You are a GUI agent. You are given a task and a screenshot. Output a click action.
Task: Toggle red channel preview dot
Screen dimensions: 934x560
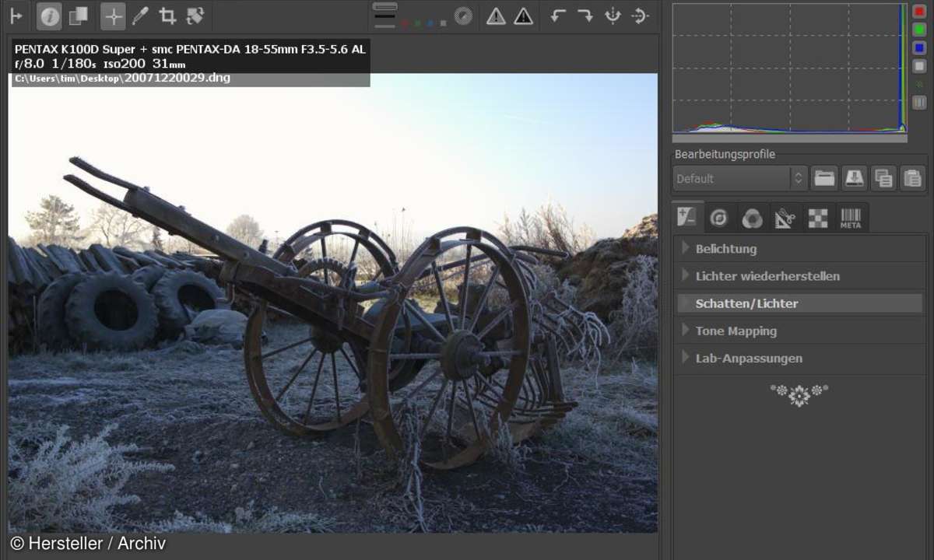point(405,24)
